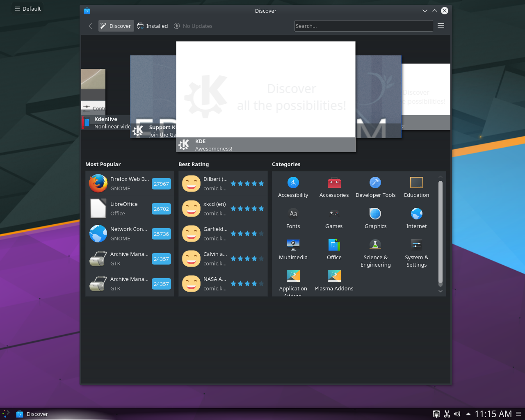Expand hidden system tray icons arrow
Viewport: 525px width, 420px height.
(468, 414)
